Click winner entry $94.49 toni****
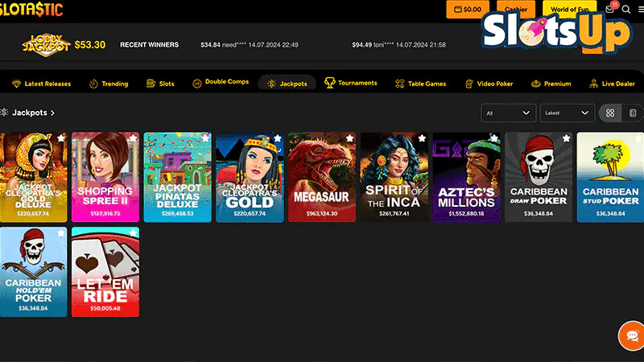 398,45
